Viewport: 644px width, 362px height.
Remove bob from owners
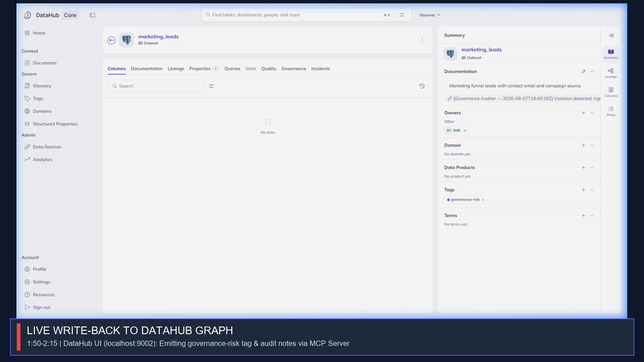click(465, 131)
